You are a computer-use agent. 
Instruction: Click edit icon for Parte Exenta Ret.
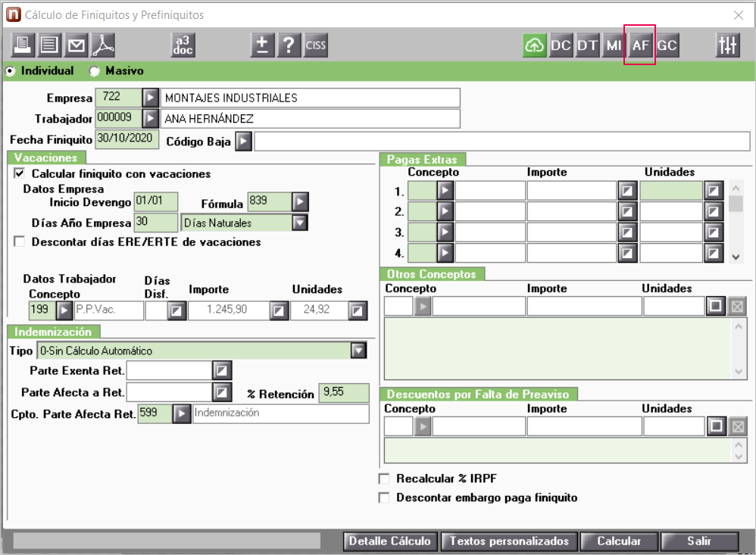point(222,370)
